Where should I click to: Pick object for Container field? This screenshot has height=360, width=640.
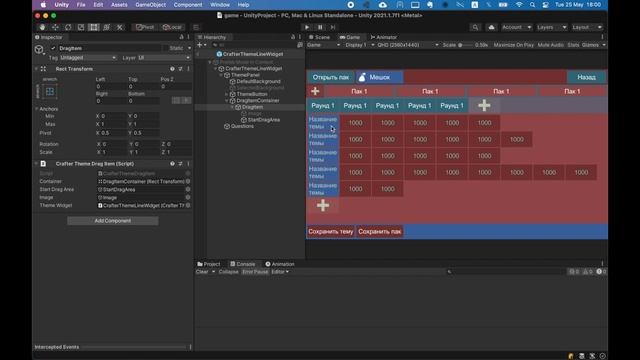coord(188,181)
